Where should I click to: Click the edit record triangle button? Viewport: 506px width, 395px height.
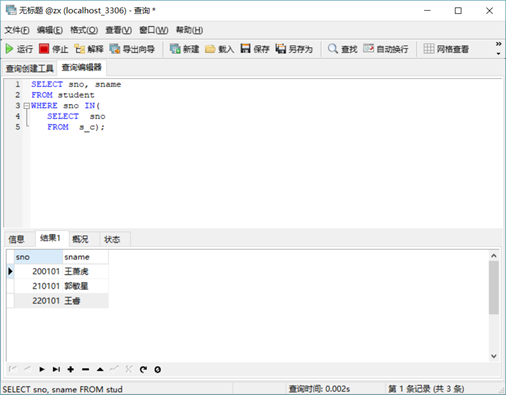pyautogui.click(x=100, y=369)
